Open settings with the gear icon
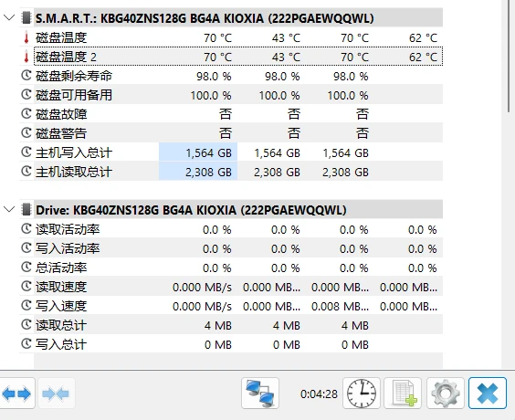This screenshot has height=420, width=515. pos(446,394)
